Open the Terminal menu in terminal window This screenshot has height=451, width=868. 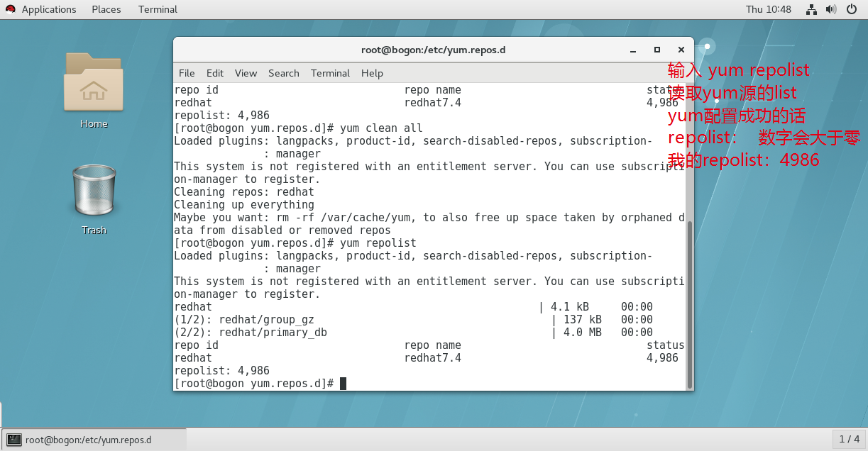(330, 73)
